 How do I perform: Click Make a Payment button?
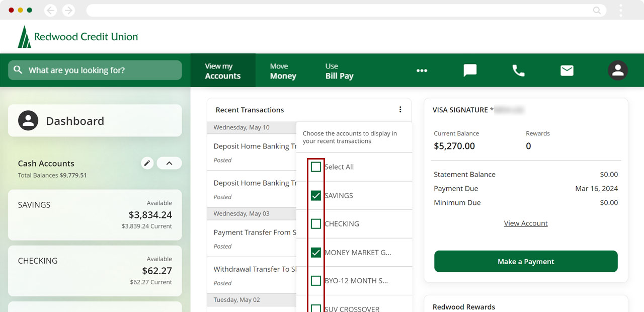coord(526,261)
